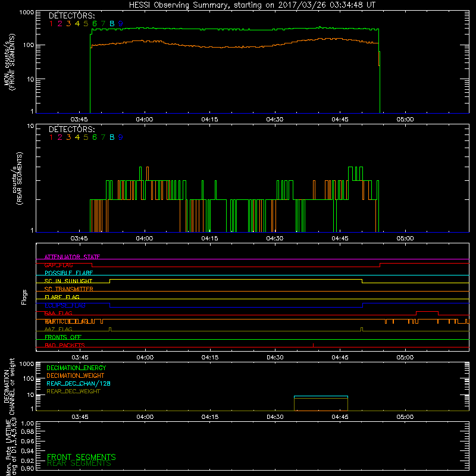This screenshot has width=476, height=476.
Task: Click the 10 y-axis value in rear segments panel
Action: tap(30, 126)
